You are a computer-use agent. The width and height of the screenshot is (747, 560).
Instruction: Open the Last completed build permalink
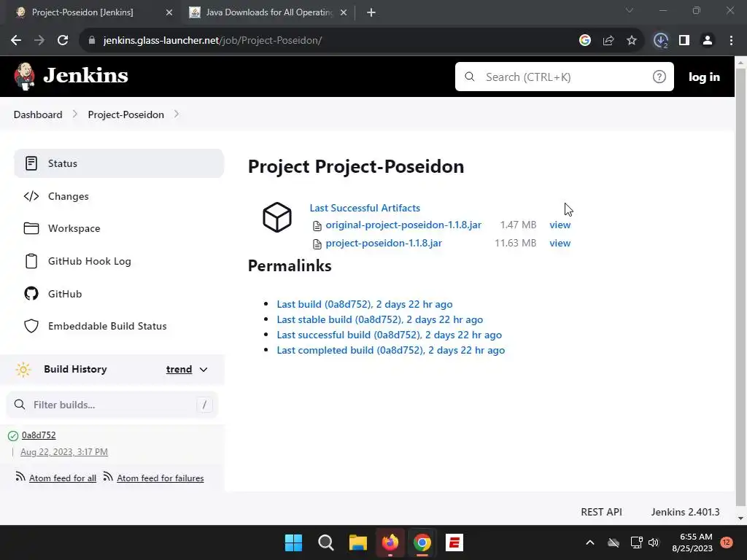click(391, 350)
